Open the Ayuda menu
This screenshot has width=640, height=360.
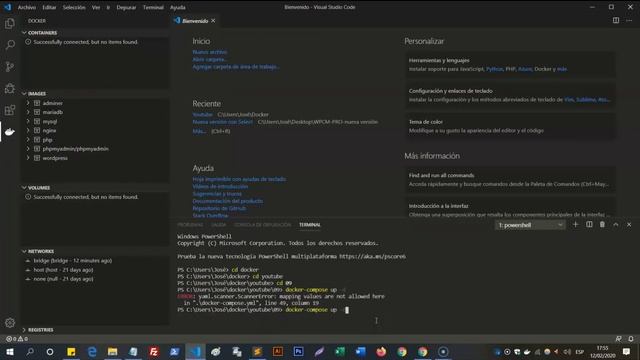[x=178, y=7]
